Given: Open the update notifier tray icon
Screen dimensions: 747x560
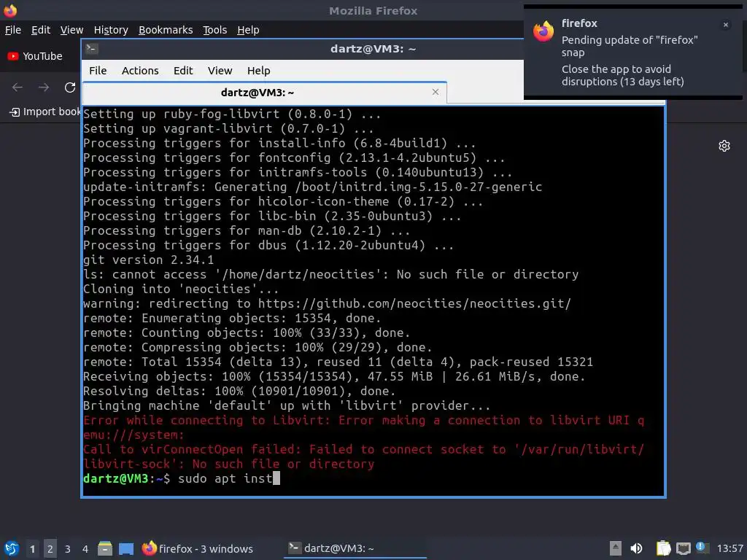Looking at the screenshot, I should 702,548.
